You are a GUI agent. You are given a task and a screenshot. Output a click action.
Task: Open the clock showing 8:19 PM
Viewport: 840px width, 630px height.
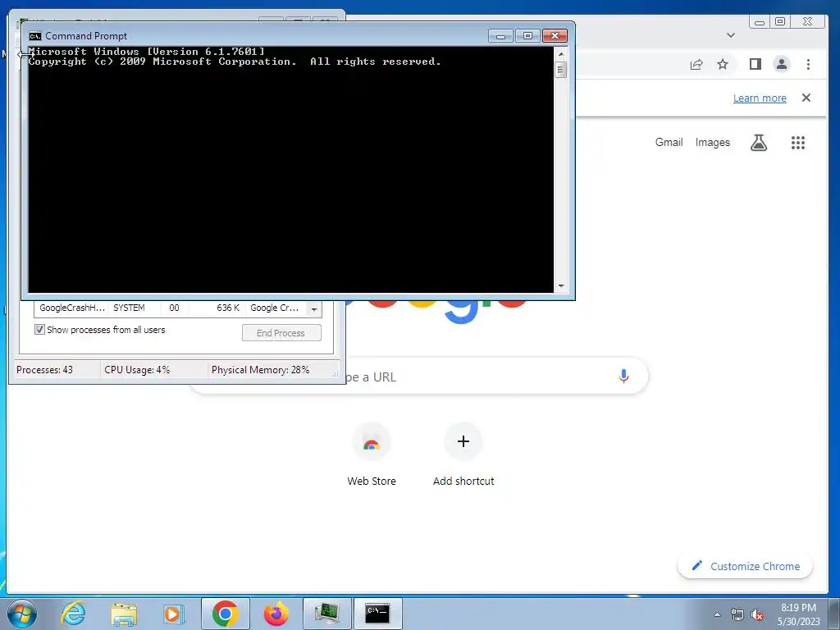pyautogui.click(x=798, y=614)
